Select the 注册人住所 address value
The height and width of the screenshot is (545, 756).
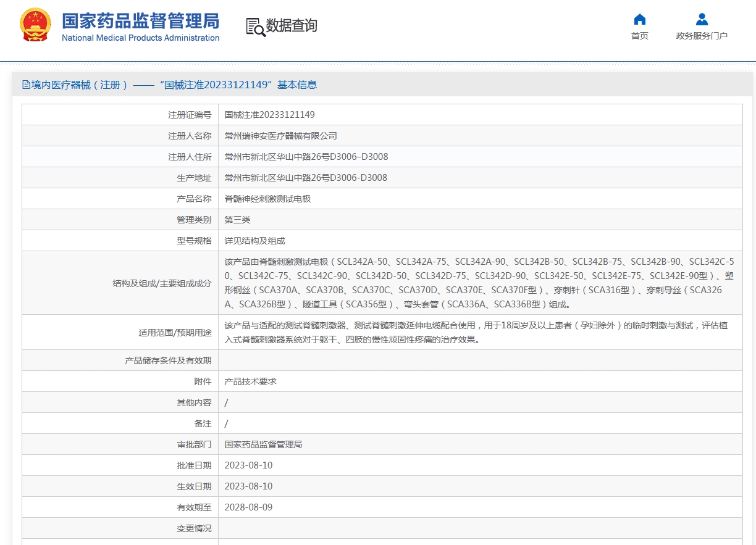[306, 157]
